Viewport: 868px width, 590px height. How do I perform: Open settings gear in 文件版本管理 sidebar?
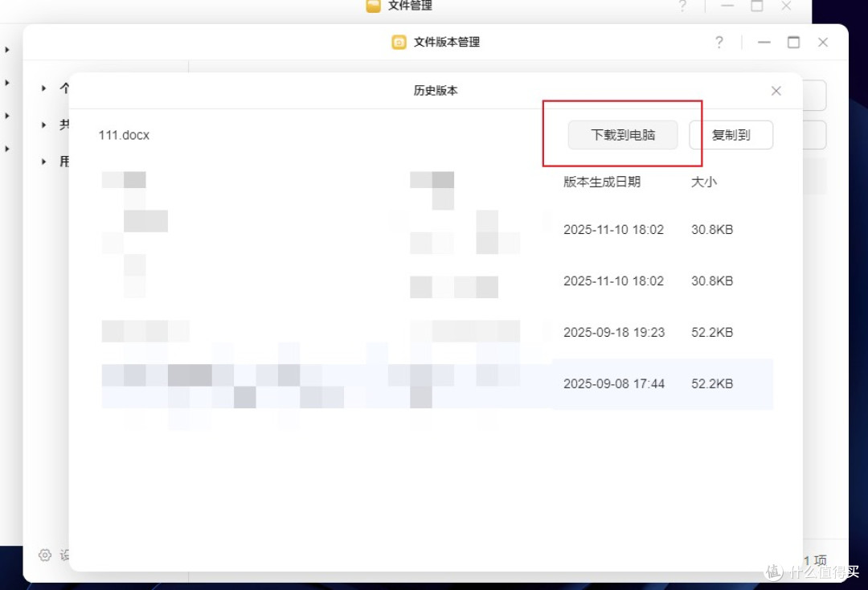(x=45, y=555)
